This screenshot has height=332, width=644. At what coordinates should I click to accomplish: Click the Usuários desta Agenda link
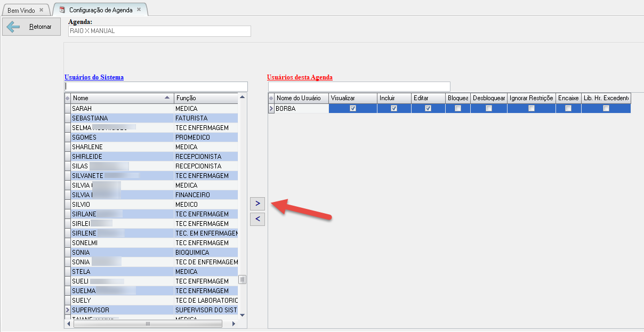click(x=300, y=77)
